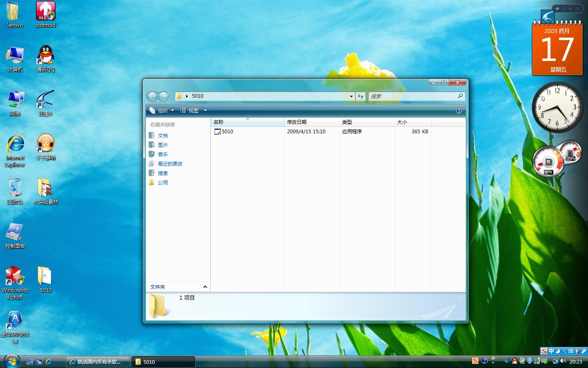
Task: Click the refresh button beside address bar
Action: point(361,96)
